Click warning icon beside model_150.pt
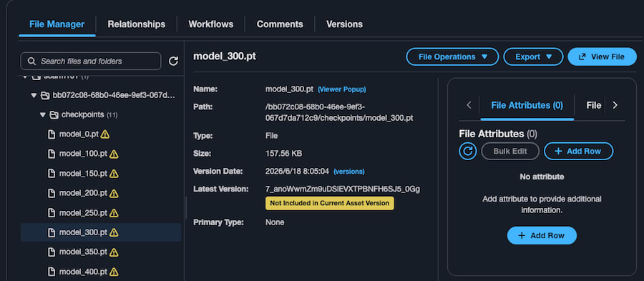644x281 pixels. [114, 174]
